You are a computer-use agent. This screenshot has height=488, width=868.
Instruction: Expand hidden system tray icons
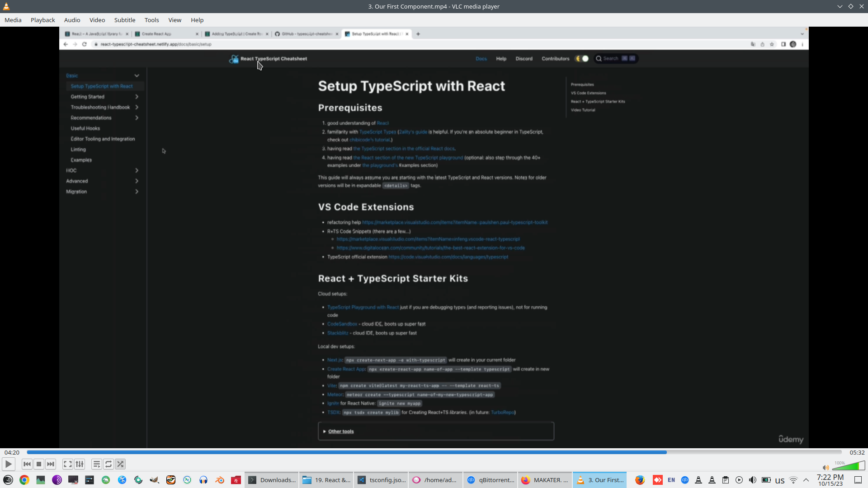tap(806, 480)
